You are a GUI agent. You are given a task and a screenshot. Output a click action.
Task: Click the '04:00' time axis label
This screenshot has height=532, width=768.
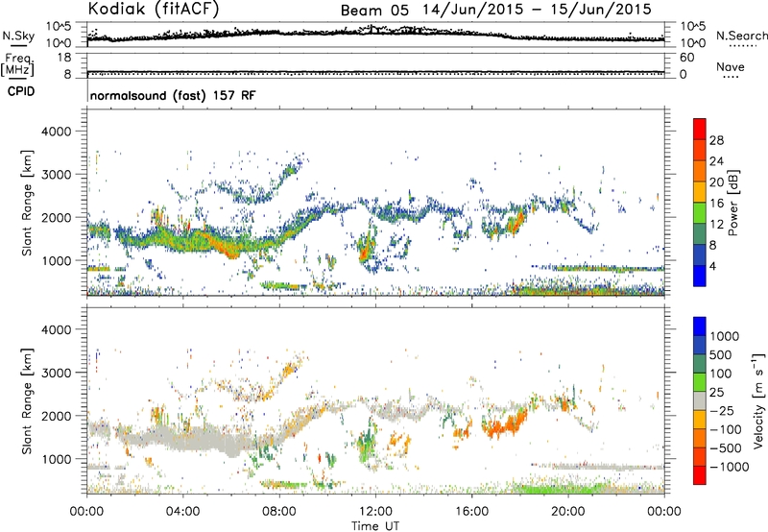coord(182,512)
